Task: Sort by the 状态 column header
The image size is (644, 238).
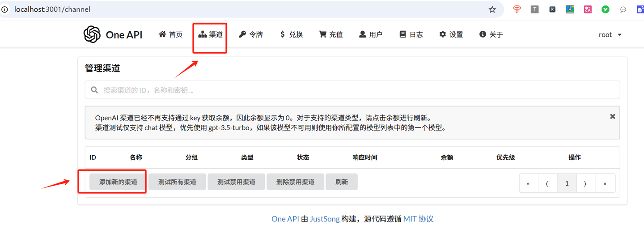Action: [x=303, y=157]
